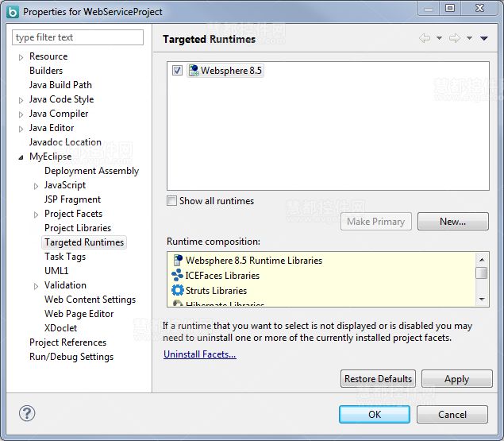Click the Apply button

pyautogui.click(x=456, y=378)
